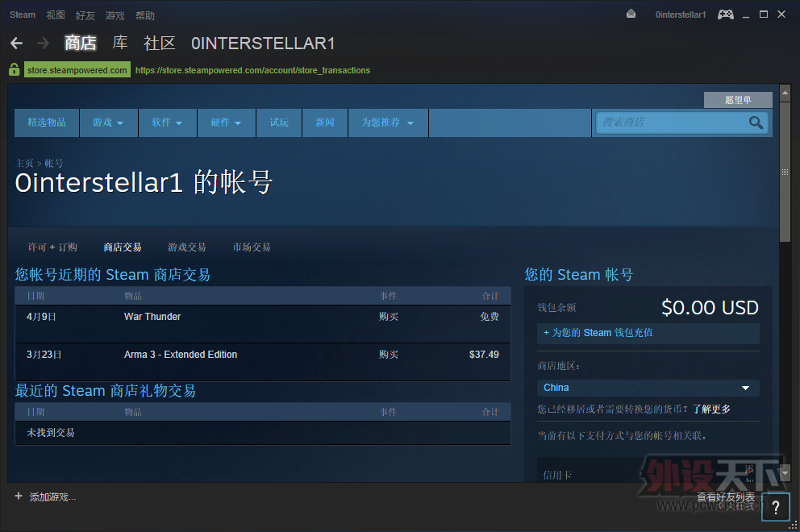Expand the 游戏 store dropdown

(x=108, y=123)
